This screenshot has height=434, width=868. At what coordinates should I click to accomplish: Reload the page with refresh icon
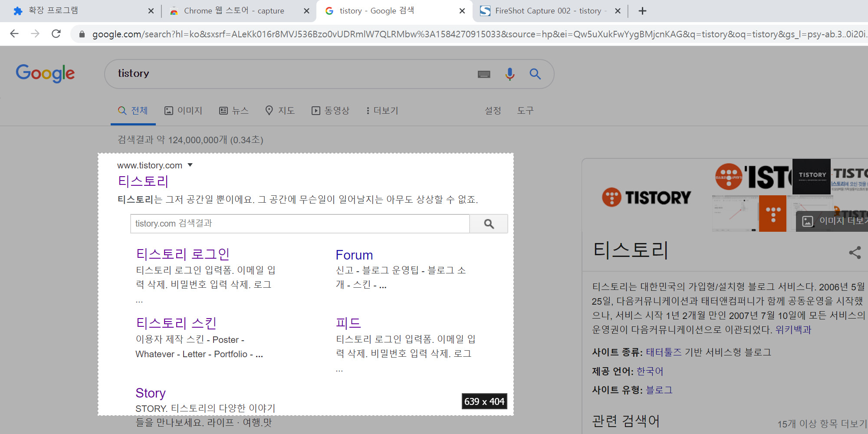coord(56,33)
